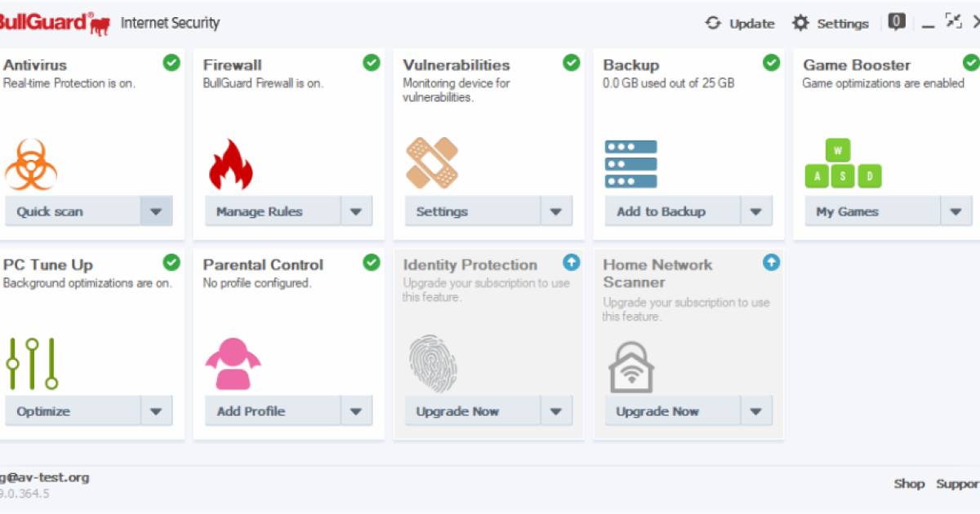Expand the Manage Rules dropdown arrow
The image size is (980, 514).
[356, 211]
